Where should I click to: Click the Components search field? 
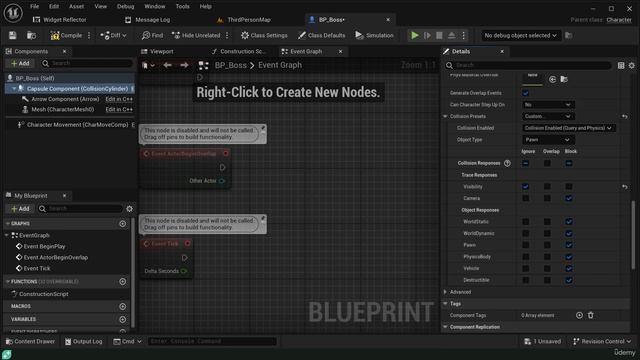point(87,63)
